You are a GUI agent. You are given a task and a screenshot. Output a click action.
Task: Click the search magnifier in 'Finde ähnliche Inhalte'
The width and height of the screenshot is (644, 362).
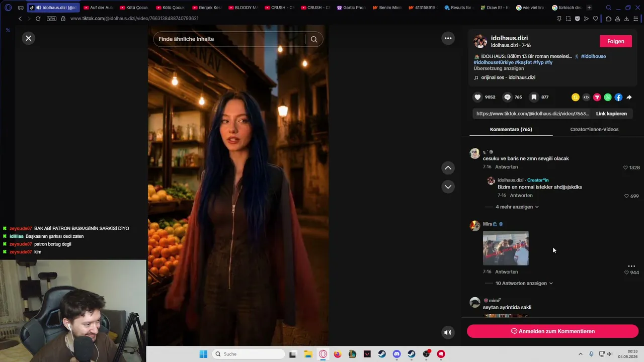click(x=314, y=39)
